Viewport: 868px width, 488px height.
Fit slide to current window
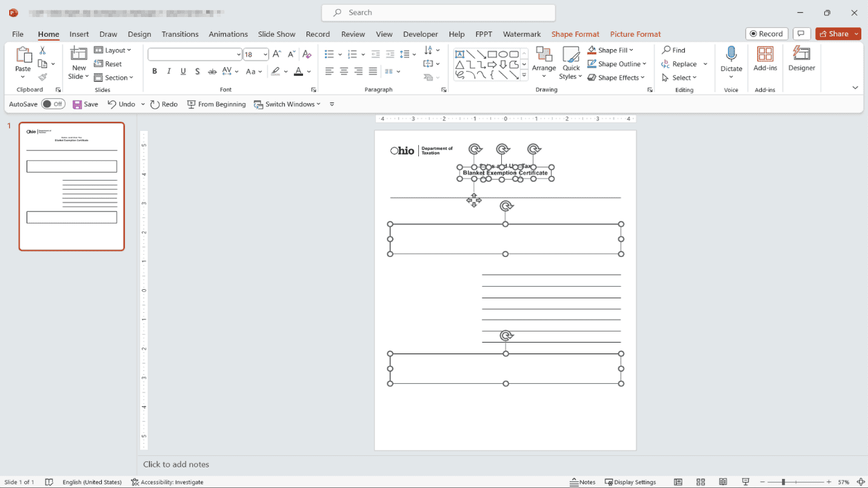[x=860, y=482]
